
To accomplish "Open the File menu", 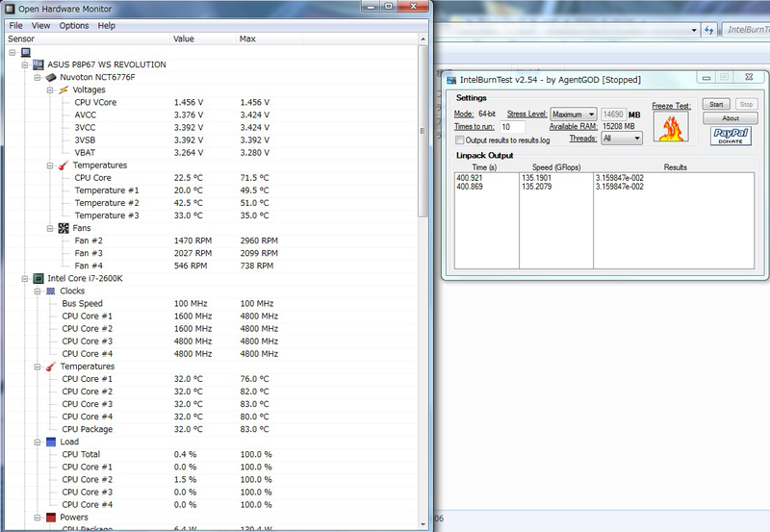I will (15, 26).
